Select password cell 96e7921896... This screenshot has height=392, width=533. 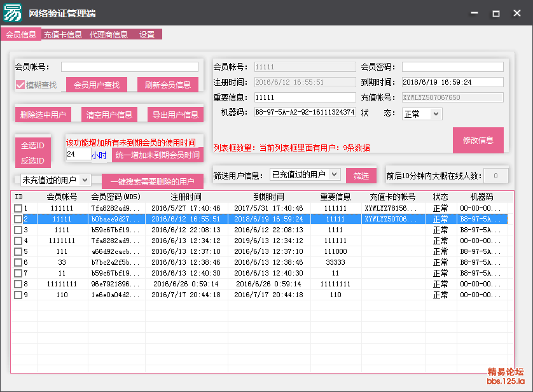click(x=116, y=284)
